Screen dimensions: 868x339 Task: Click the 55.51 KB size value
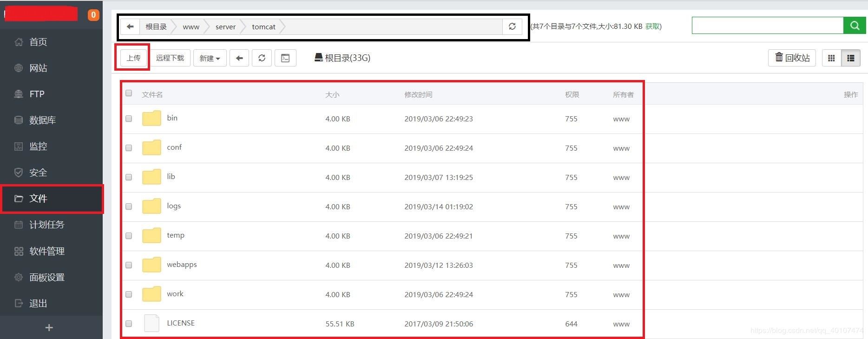click(x=340, y=324)
